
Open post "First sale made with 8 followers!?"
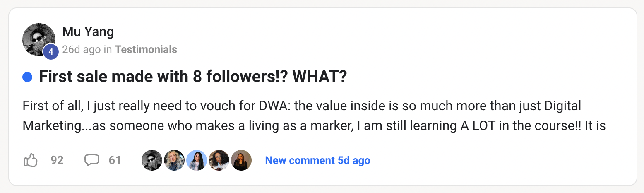click(192, 77)
